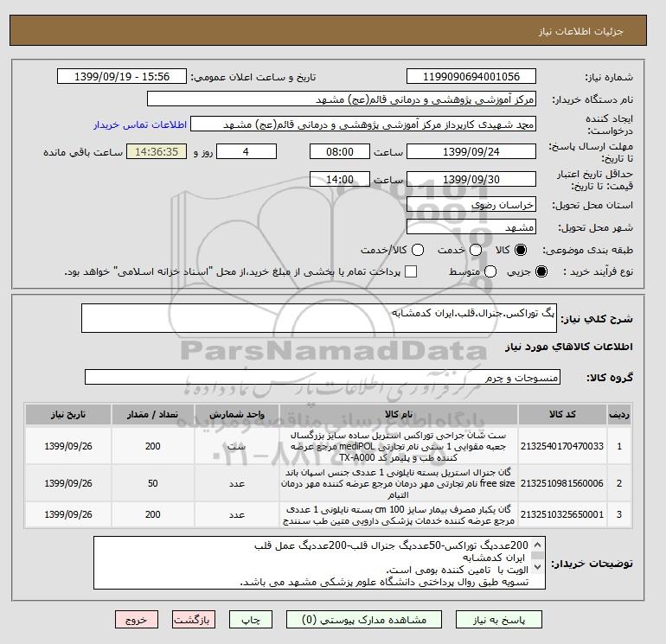Click the remaining time field 14:36:35
Image resolution: width=666 pixels, height=644 pixels.
[157, 151]
